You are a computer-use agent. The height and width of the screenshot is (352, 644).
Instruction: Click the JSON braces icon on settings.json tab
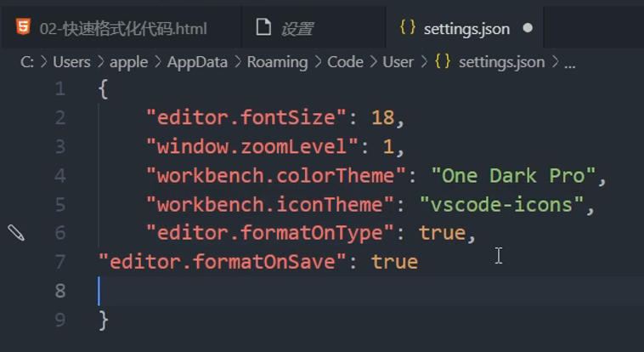point(408,27)
